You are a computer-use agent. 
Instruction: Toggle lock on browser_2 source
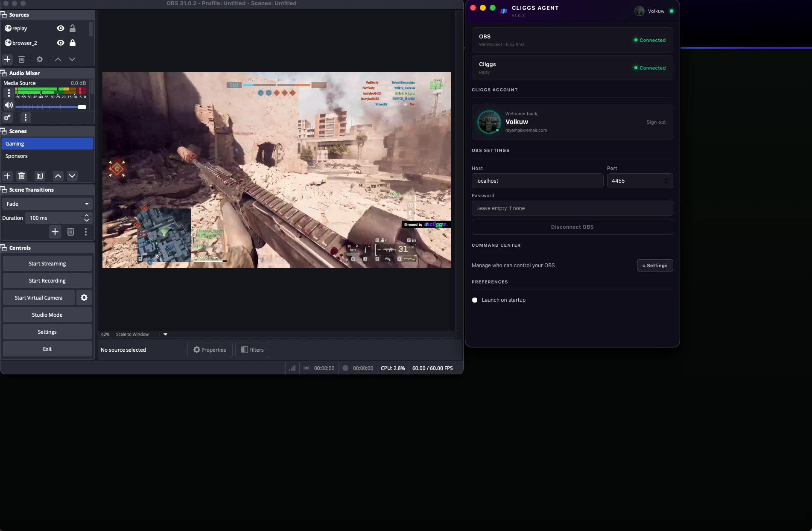pos(73,43)
